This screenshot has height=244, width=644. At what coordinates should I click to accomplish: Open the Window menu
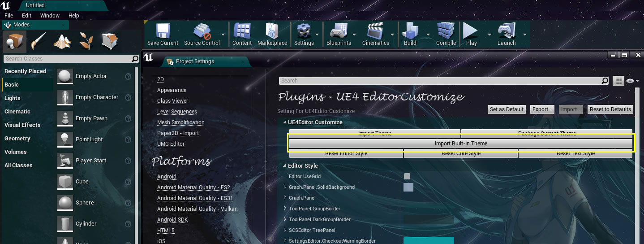[x=50, y=15]
